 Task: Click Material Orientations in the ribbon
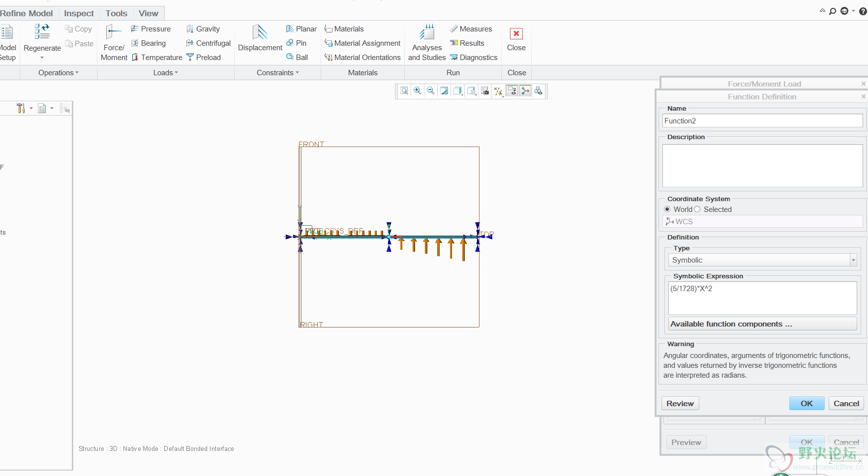coord(362,58)
